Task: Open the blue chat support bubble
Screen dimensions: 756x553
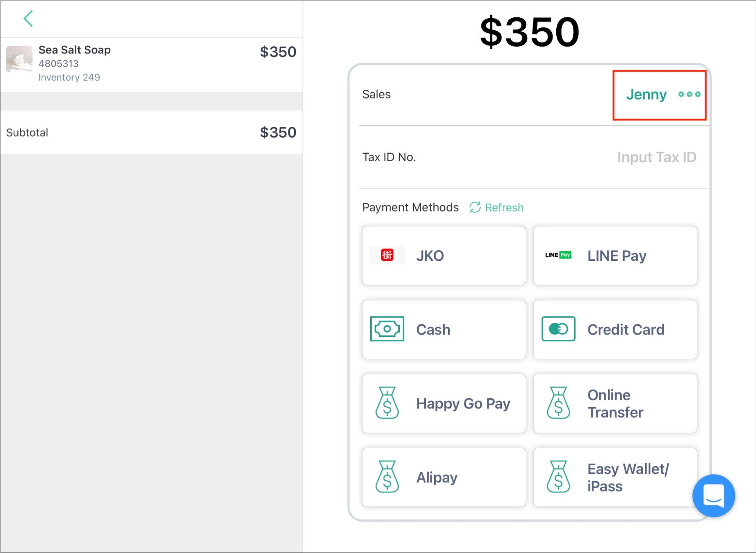Action: 714,495
